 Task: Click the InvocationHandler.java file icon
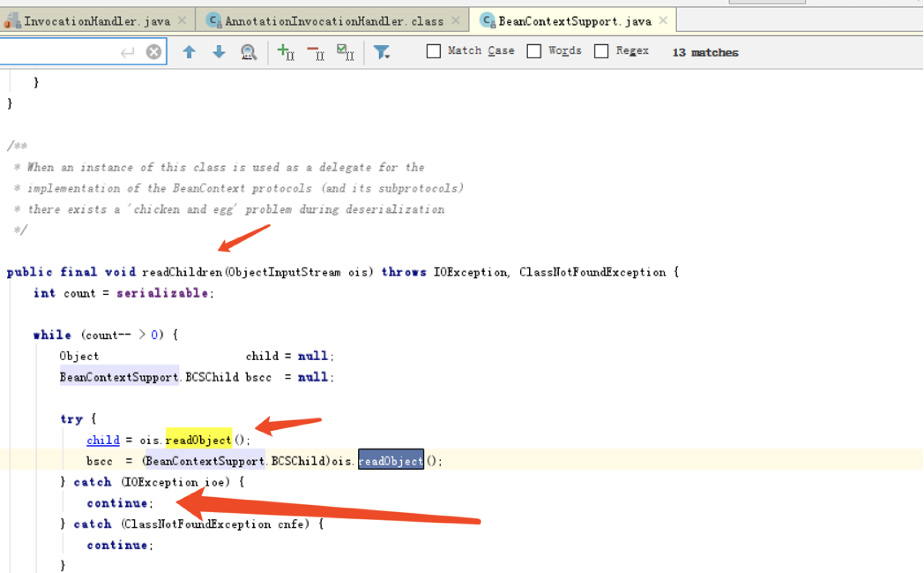(x=12, y=21)
